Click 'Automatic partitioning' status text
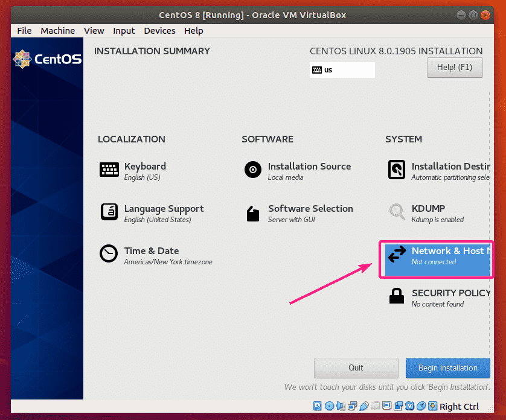This screenshot has width=506, height=420. coord(450,177)
